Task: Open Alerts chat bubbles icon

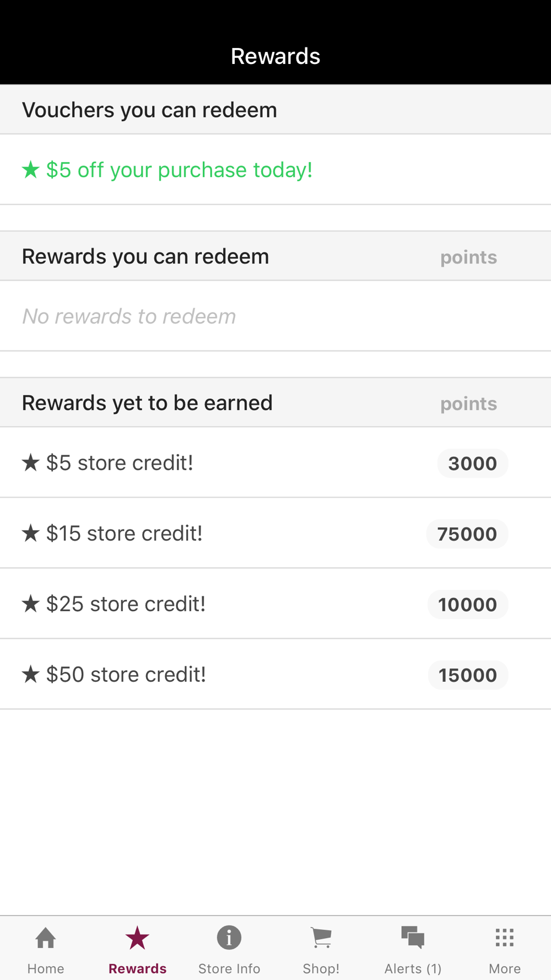Action: tap(413, 938)
